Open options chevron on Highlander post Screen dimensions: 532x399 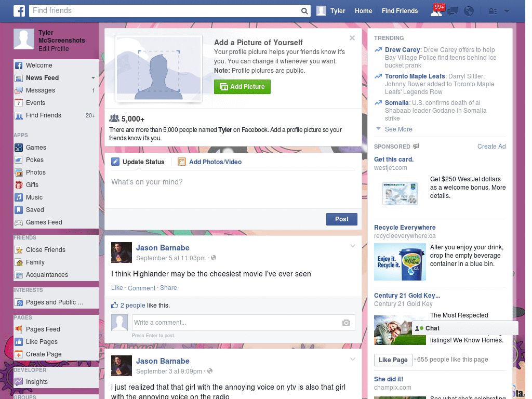coord(353,246)
